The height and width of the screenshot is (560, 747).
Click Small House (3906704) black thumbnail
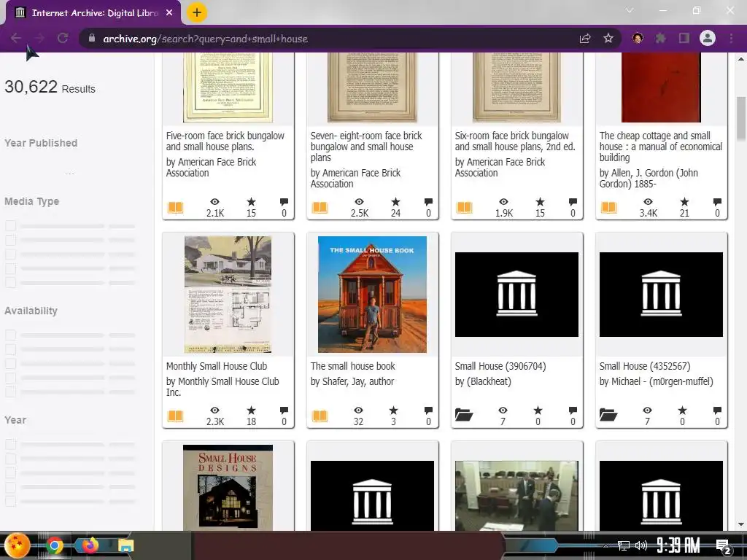point(516,295)
